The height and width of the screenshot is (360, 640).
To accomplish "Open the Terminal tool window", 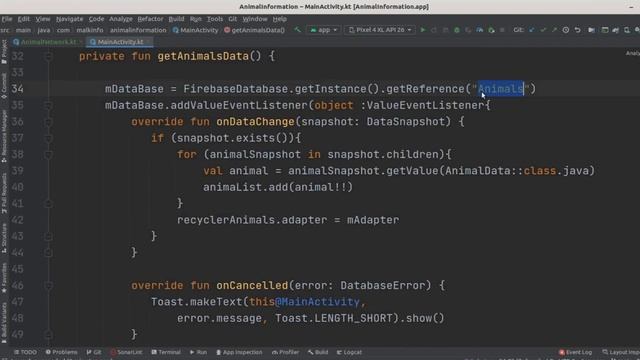I will click(x=166, y=352).
